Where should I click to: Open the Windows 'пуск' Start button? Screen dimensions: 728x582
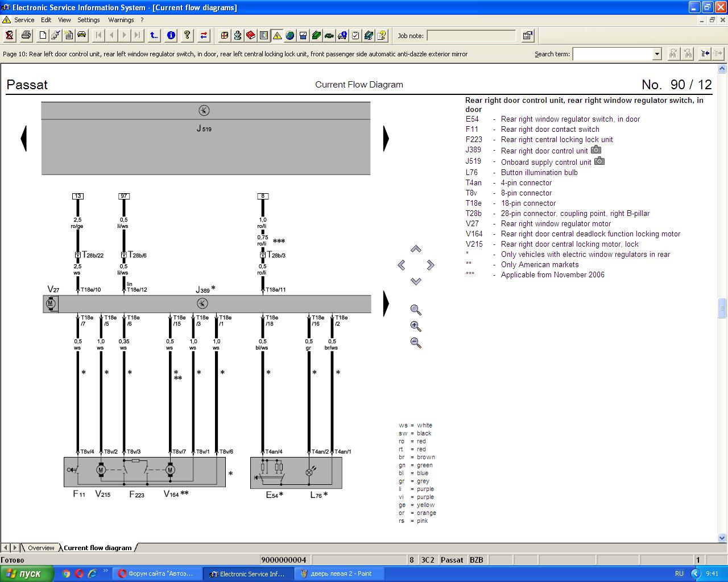(27, 573)
